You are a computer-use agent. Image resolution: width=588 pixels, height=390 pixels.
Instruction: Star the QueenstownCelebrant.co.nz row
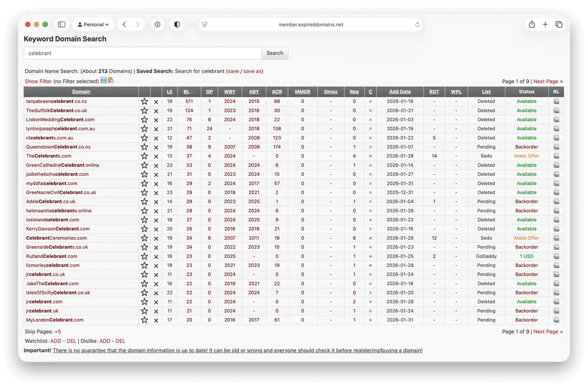click(144, 147)
